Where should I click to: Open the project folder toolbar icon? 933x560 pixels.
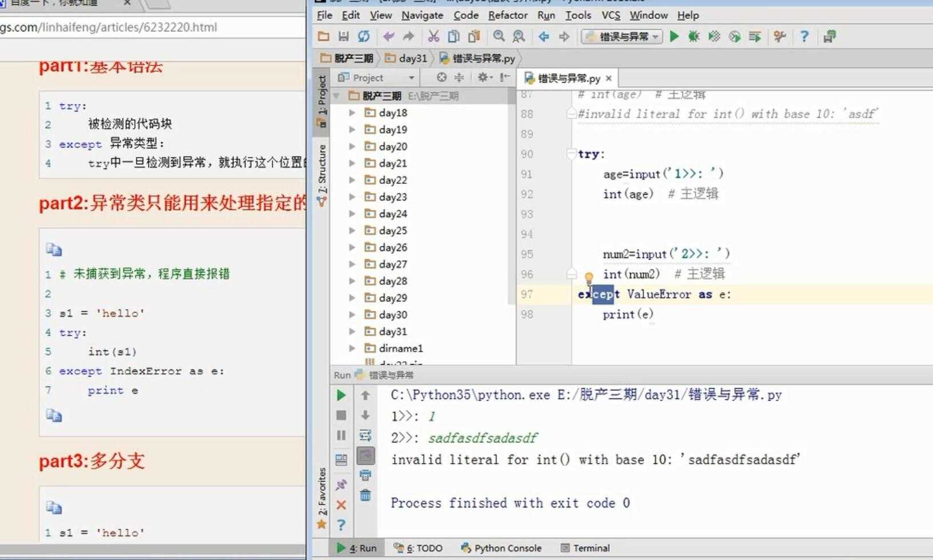click(324, 37)
